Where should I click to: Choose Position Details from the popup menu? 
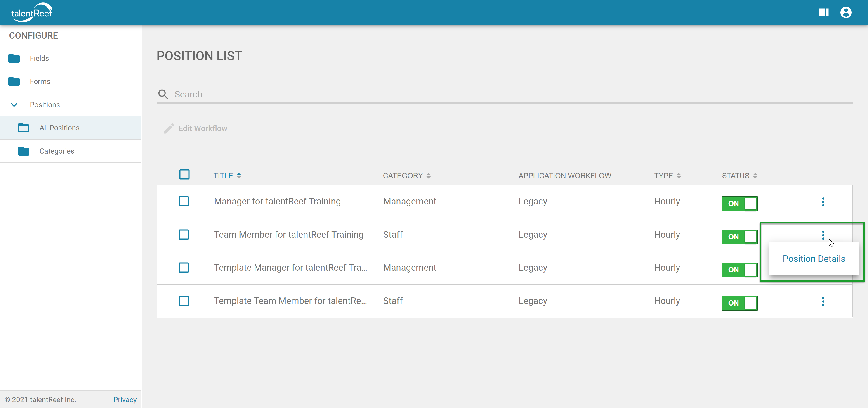pos(814,259)
